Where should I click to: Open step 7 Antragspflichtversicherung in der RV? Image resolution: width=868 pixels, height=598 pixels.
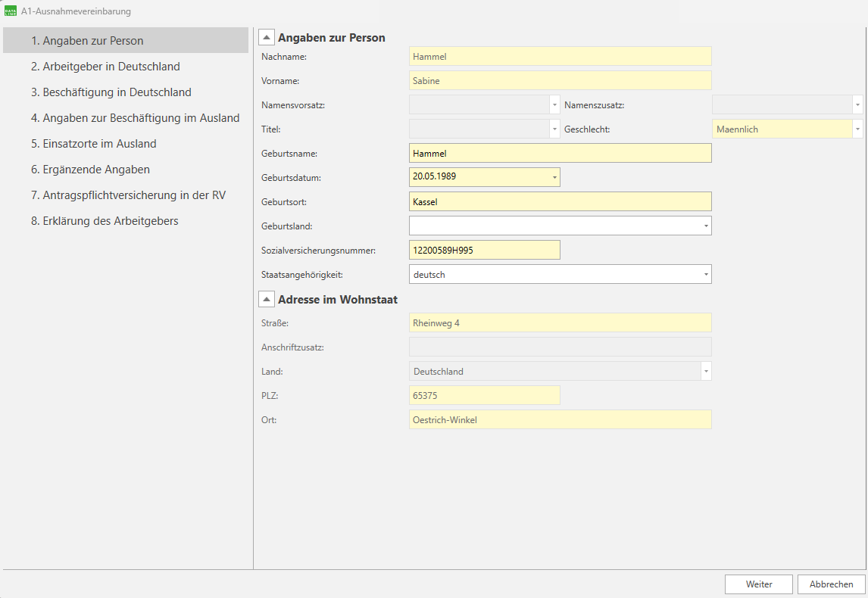[128, 195]
